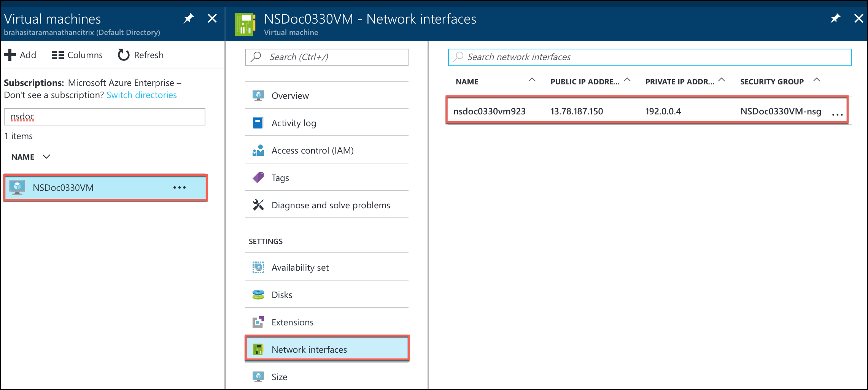The height and width of the screenshot is (390, 868).
Task: Open the Availability set setting
Action: pyautogui.click(x=326, y=267)
